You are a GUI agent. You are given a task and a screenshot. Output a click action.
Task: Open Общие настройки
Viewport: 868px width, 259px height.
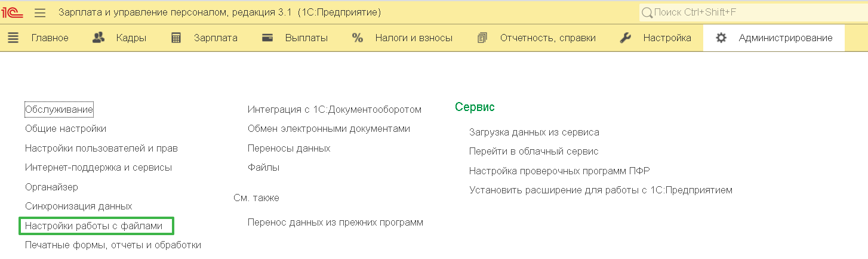(x=66, y=128)
